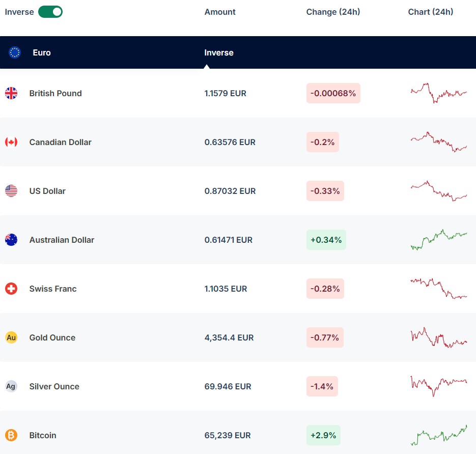Viewport: 476px width, 454px height.
Task: Click the US Dollar 0.87032 EUR amount
Action: click(230, 191)
